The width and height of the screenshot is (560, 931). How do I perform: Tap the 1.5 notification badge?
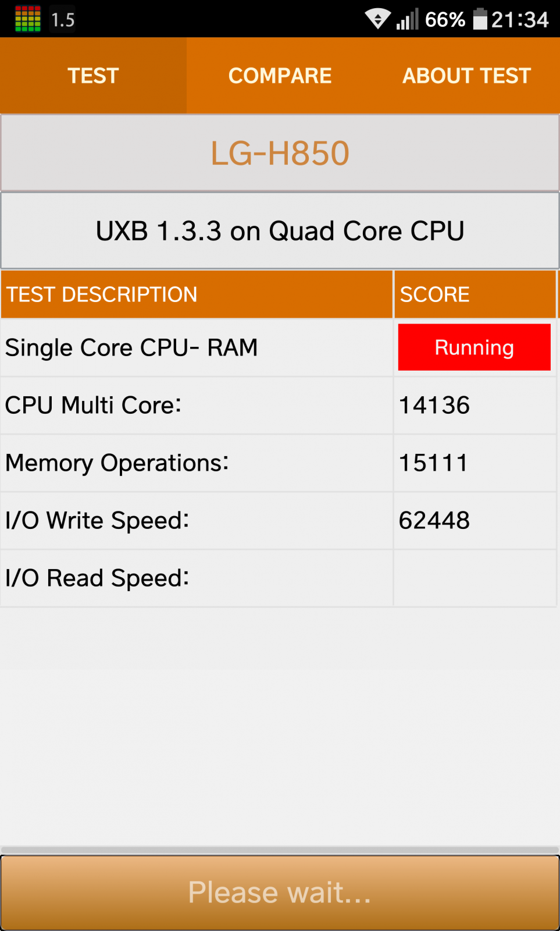pyautogui.click(x=63, y=20)
